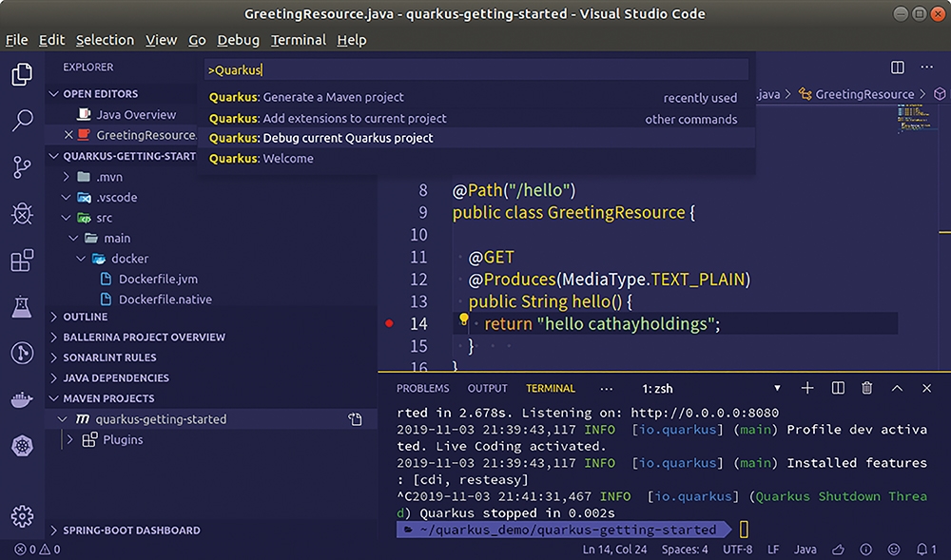Open the Debug view bug icon
The width and height of the screenshot is (951, 560).
(22, 214)
